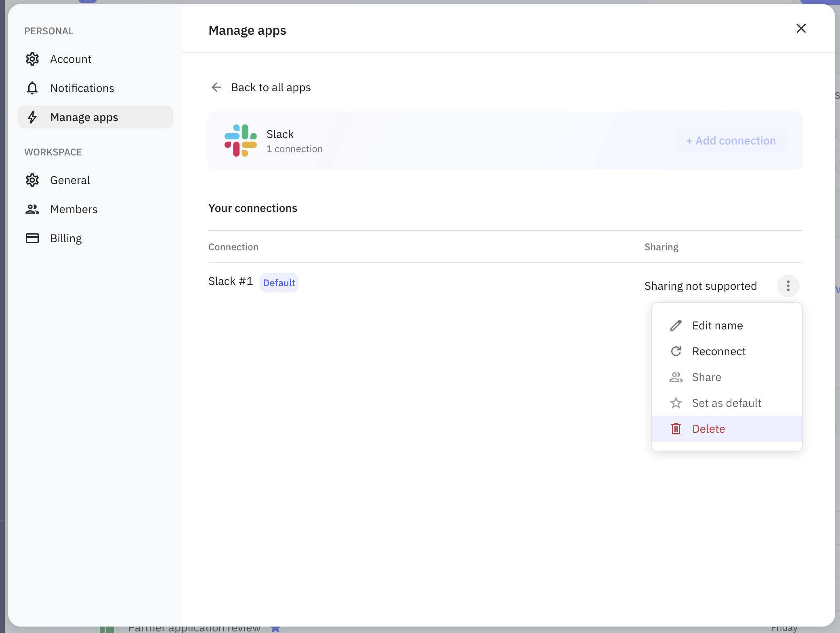Click Delete to remove the connection
Viewport: 840px width, 633px height.
[708, 429]
